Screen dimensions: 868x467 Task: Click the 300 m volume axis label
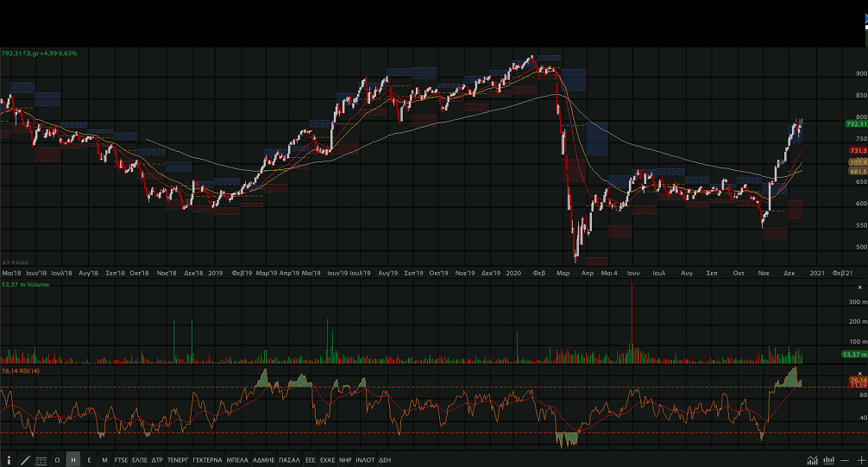click(858, 302)
